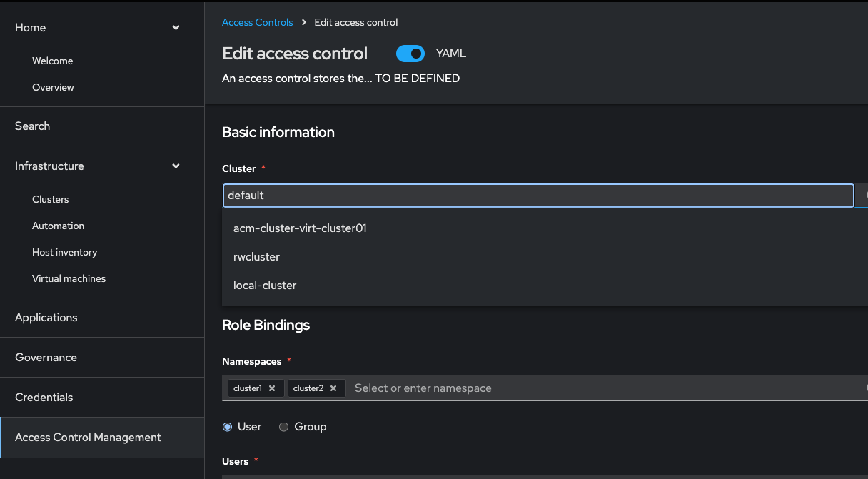Viewport: 868px width, 479px height.
Task: Collapse the Infrastructure navigation section
Action: tap(176, 166)
